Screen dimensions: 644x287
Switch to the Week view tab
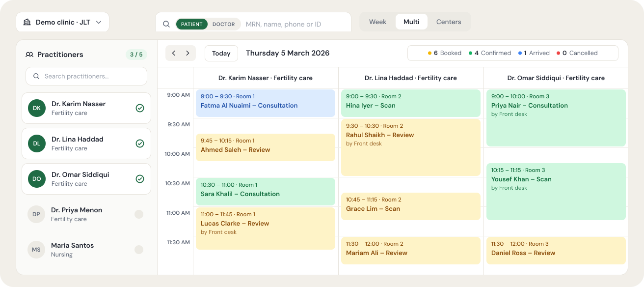pos(377,22)
